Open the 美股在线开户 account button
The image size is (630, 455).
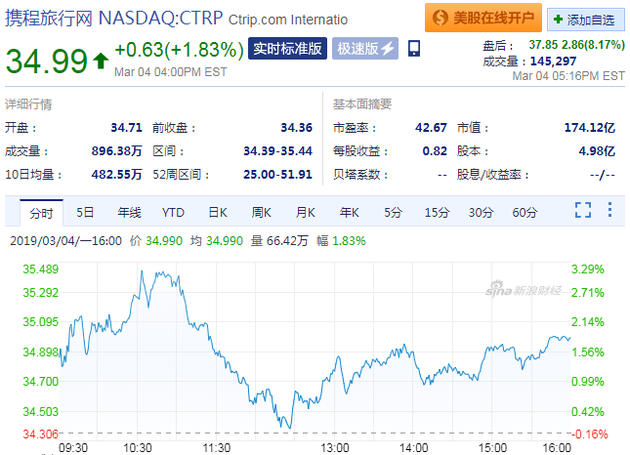click(483, 18)
